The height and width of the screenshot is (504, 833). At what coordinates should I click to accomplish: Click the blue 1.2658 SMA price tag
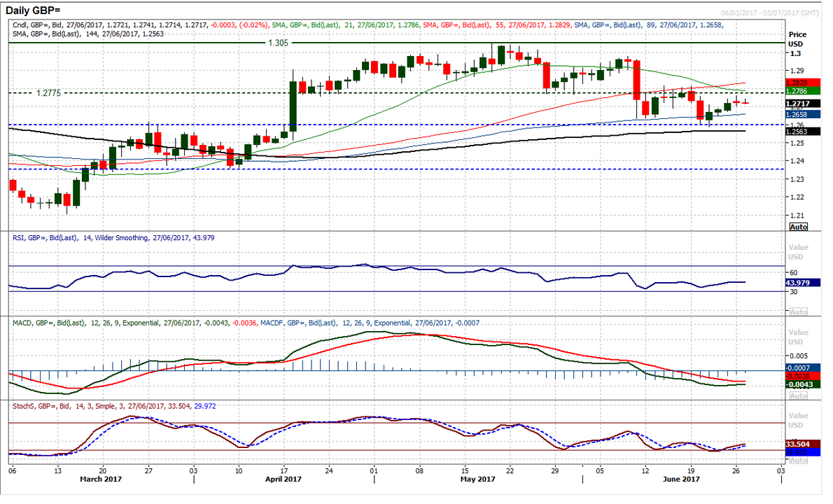(x=799, y=113)
